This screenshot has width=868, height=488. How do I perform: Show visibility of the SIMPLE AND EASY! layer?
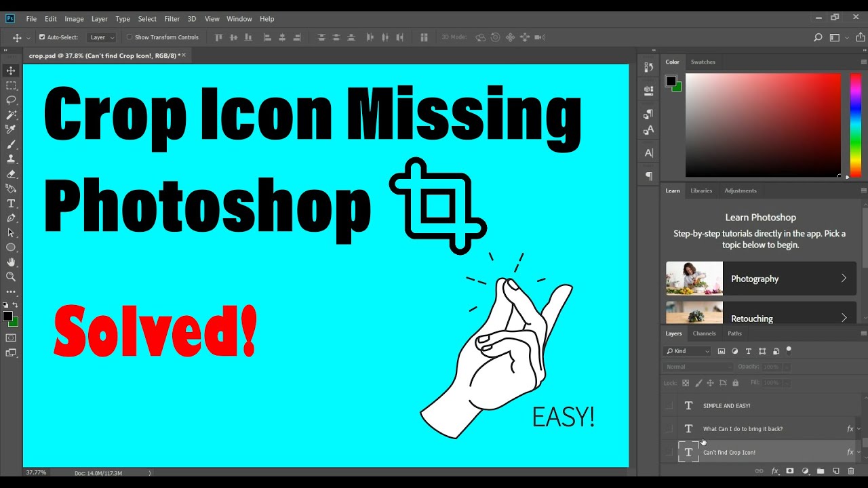pos(668,405)
